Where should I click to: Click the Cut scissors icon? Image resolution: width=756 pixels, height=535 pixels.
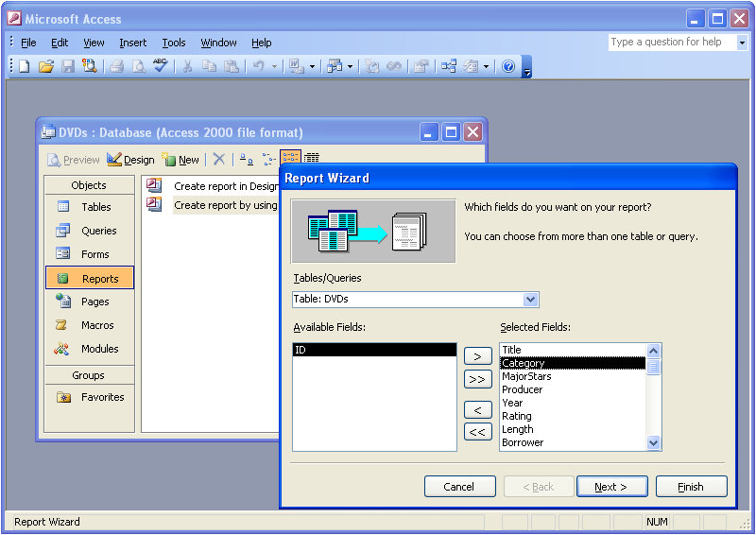tap(187, 66)
